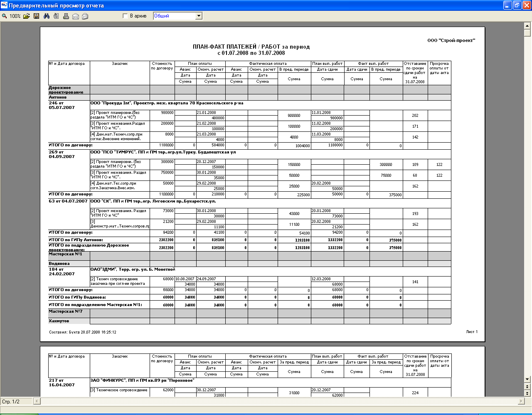Click 'ИТОГО по ГИПу Водянова:' row label
This screenshot has width=532, height=415.
pos(77,297)
